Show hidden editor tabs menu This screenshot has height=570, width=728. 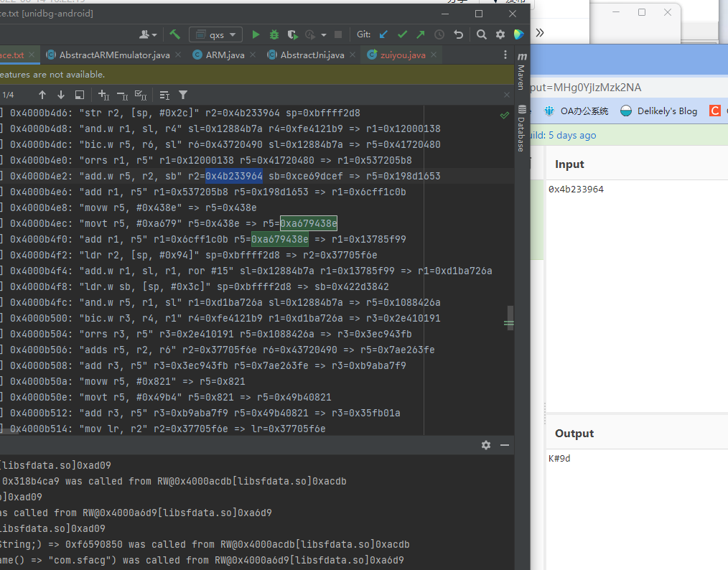505,55
